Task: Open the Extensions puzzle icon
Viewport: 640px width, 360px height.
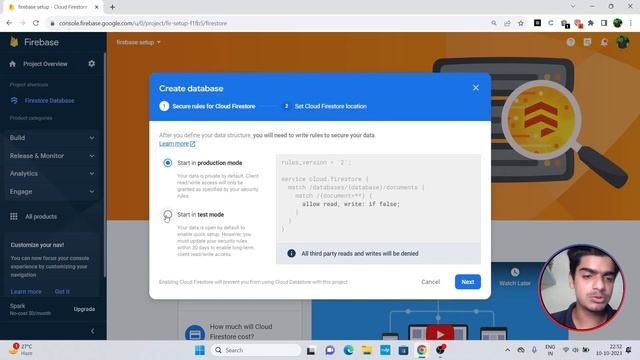Action: click(x=591, y=23)
